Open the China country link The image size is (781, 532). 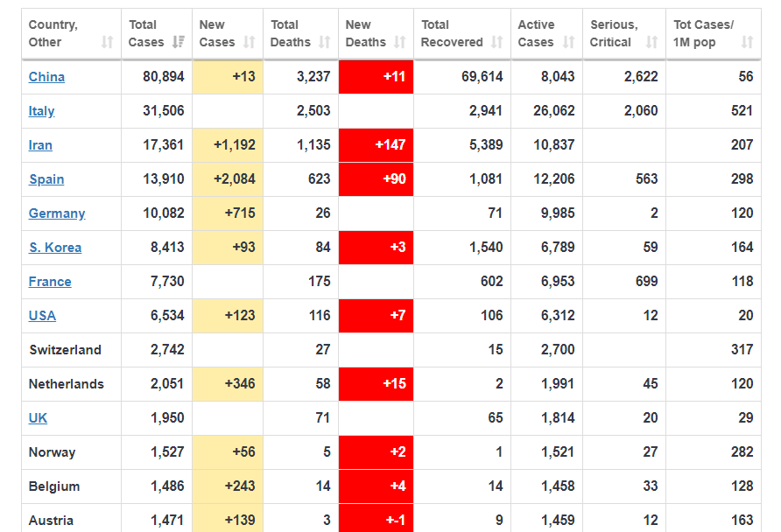46,77
